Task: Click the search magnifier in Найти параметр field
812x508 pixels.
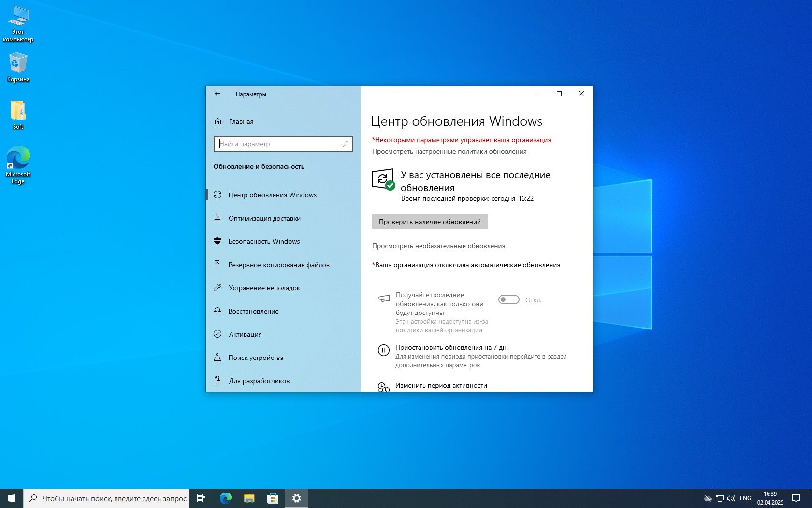Action: tap(345, 144)
